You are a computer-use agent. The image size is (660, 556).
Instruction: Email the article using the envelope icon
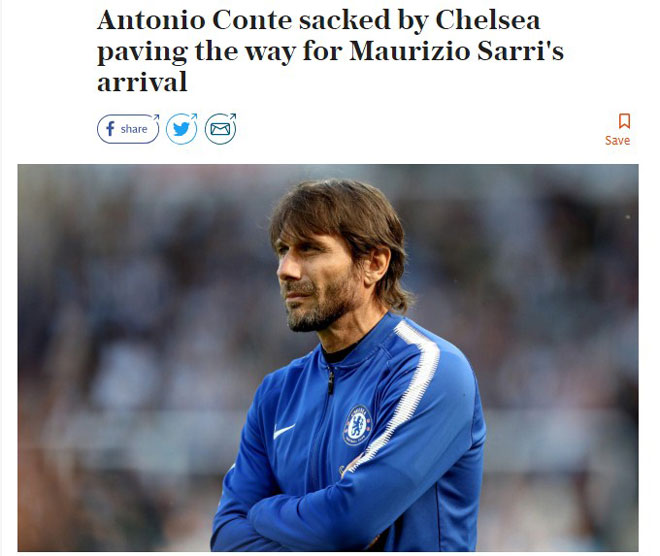coord(221,129)
